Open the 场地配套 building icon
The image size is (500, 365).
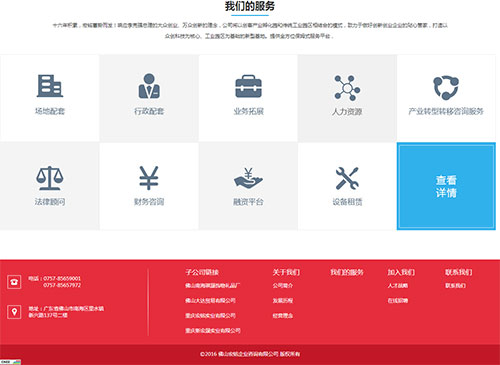(x=50, y=86)
